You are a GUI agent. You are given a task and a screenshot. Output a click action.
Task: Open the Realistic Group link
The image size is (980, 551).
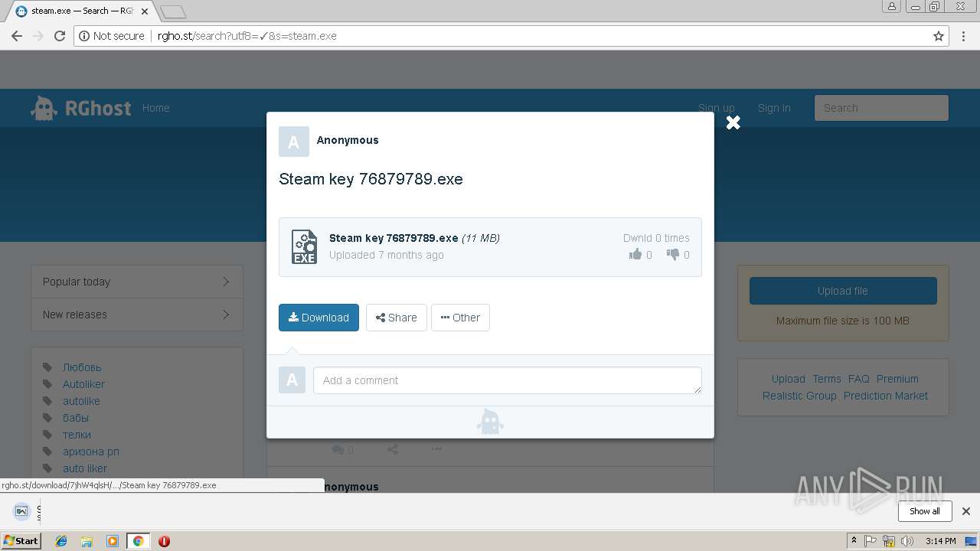click(x=799, y=396)
